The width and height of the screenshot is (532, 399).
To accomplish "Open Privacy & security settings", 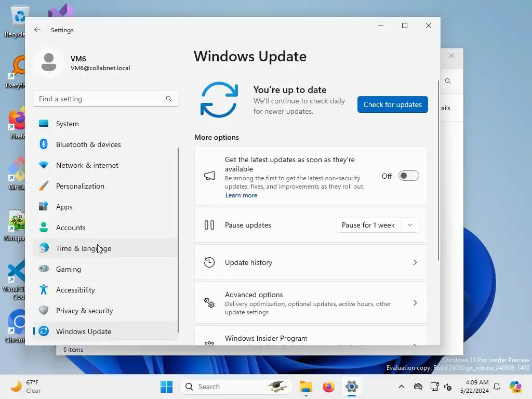I will pyautogui.click(x=106, y=310).
